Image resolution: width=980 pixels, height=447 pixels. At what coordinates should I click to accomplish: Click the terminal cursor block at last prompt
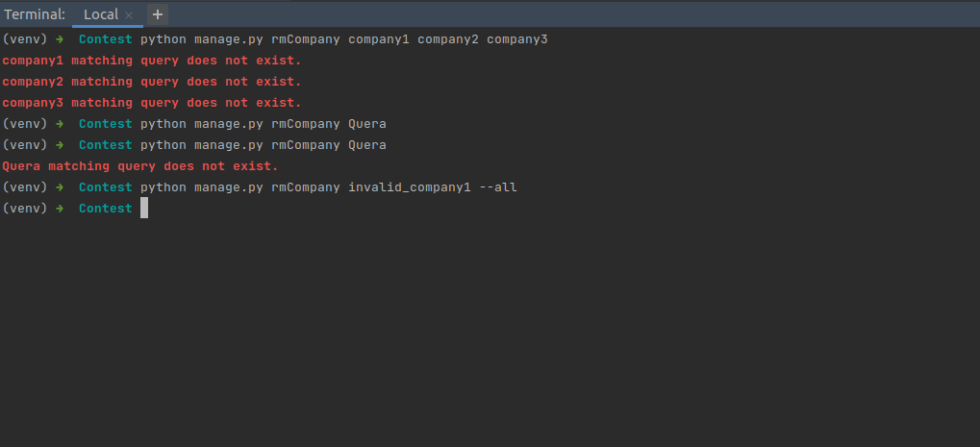144,208
